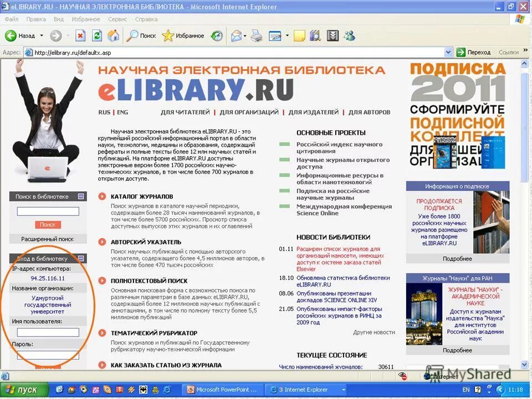Click the tray arrow next to clock
Image resolution: width=532 pixels, height=399 pixels.
[x=500, y=390]
